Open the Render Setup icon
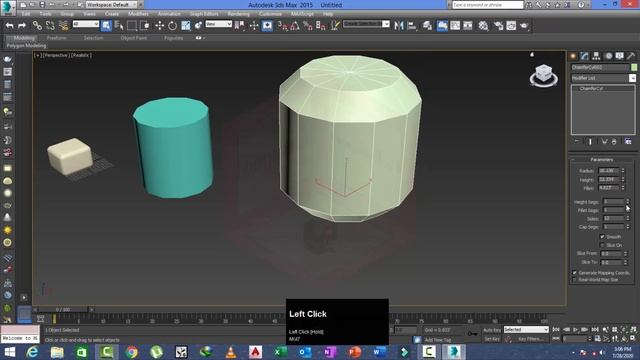 [x=498, y=26]
